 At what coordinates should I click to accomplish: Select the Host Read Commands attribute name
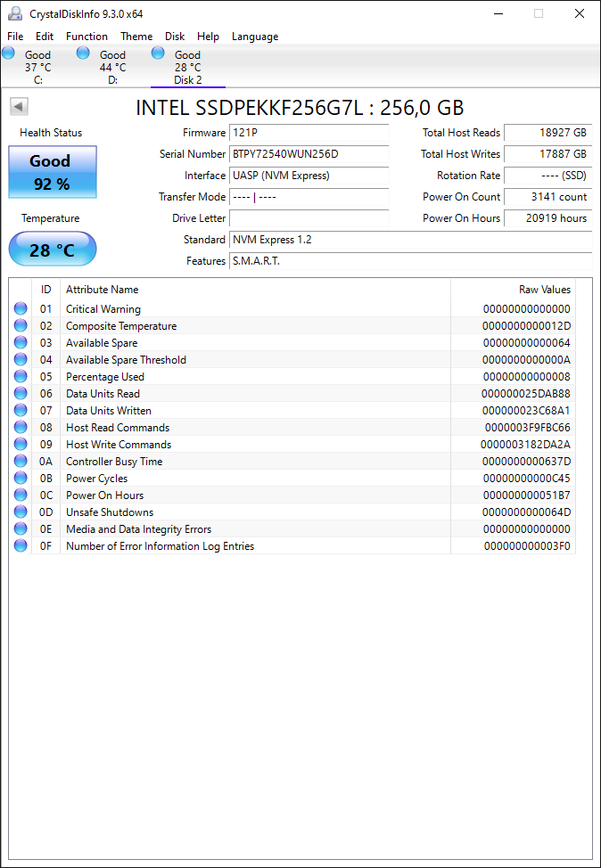pos(118,428)
